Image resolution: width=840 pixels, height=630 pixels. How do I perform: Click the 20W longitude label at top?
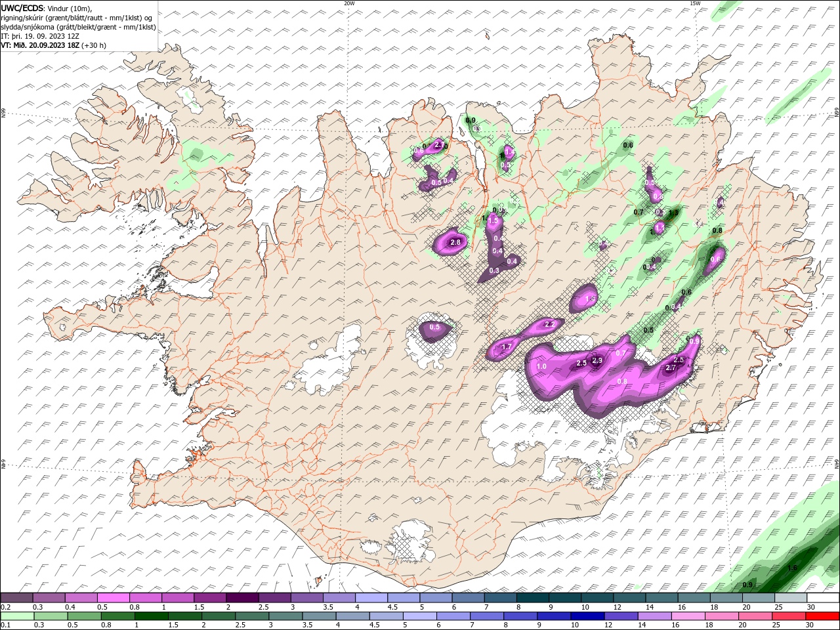point(349,3)
